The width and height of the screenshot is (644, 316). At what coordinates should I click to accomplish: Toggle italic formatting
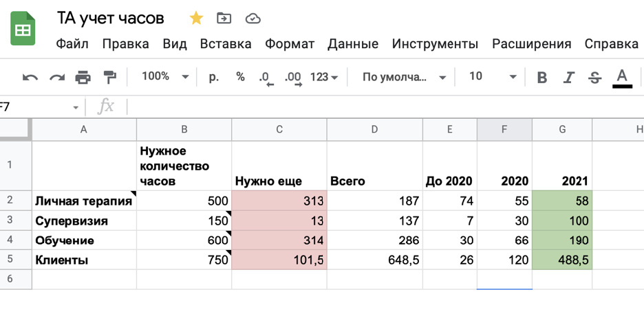click(569, 77)
